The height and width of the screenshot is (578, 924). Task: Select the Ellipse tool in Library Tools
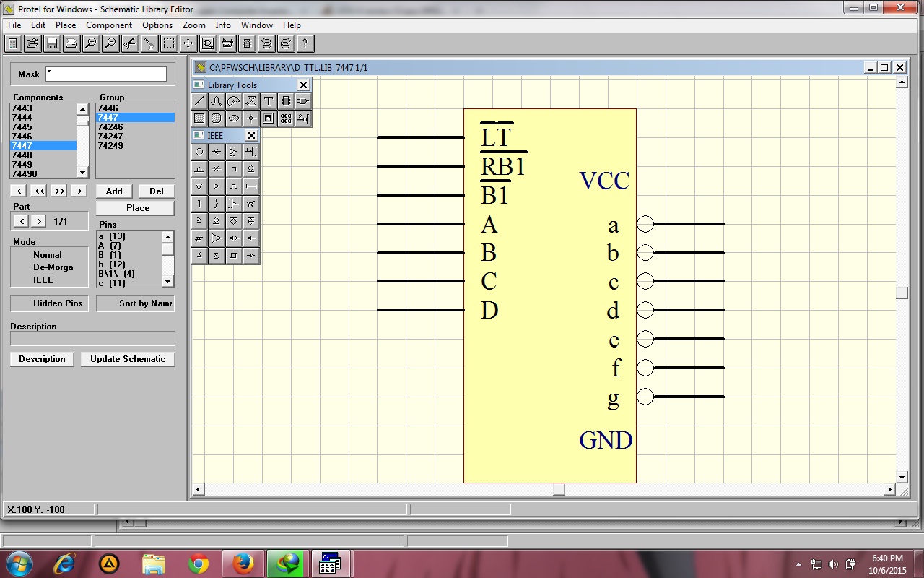click(x=234, y=118)
